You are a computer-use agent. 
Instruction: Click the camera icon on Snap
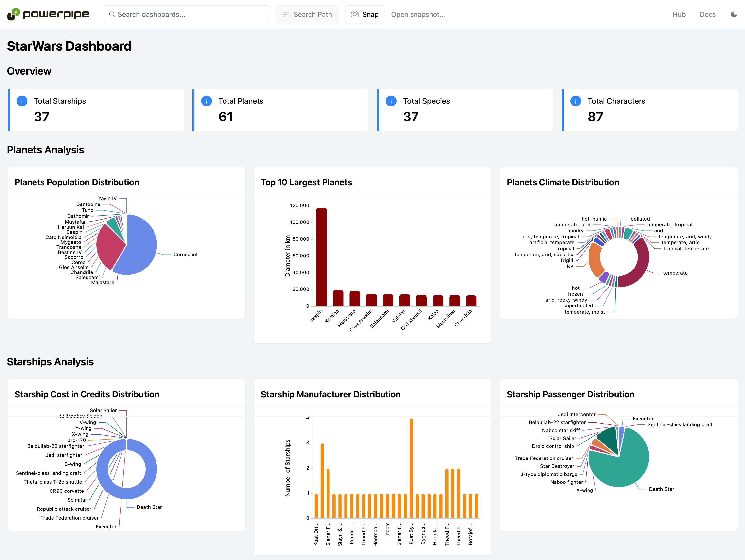click(355, 14)
